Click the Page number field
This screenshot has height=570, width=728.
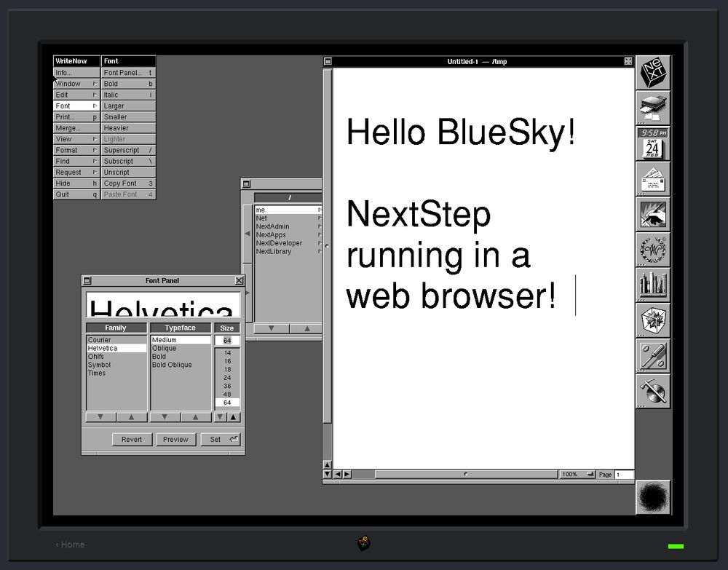coord(624,475)
